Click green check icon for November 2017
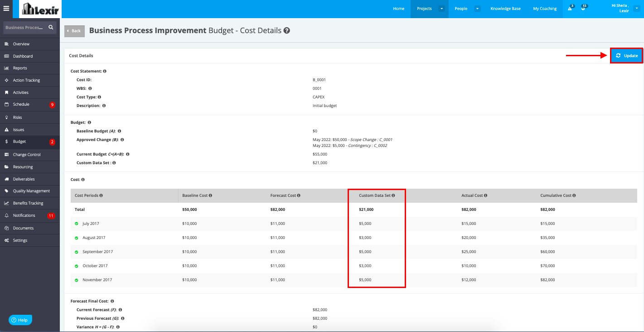This screenshot has width=644, height=332. pyautogui.click(x=77, y=280)
